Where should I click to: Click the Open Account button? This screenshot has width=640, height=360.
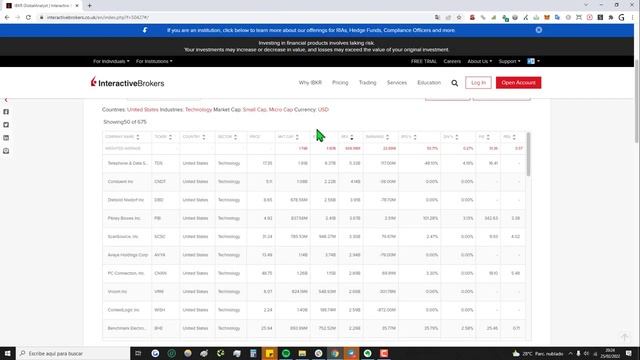pos(518,82)
